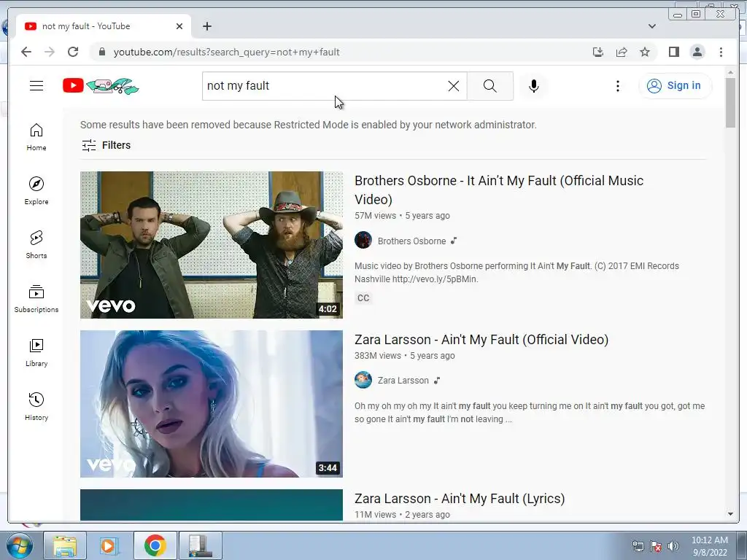747x560 pixels.
Task: Click the Restricted Mode notice text
Action: click(309, 125)
